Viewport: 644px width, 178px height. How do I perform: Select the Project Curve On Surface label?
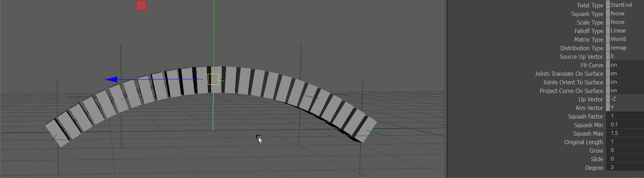pos(571,91)
